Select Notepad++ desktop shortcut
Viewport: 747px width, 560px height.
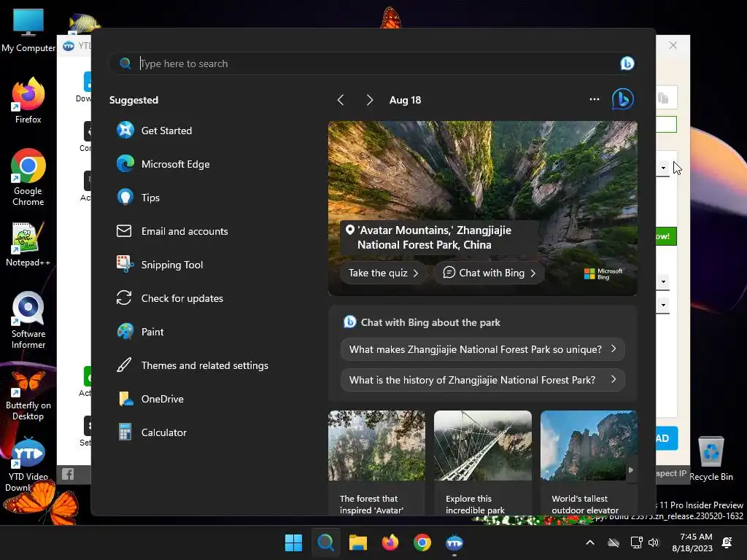click(x=28, y=244)
